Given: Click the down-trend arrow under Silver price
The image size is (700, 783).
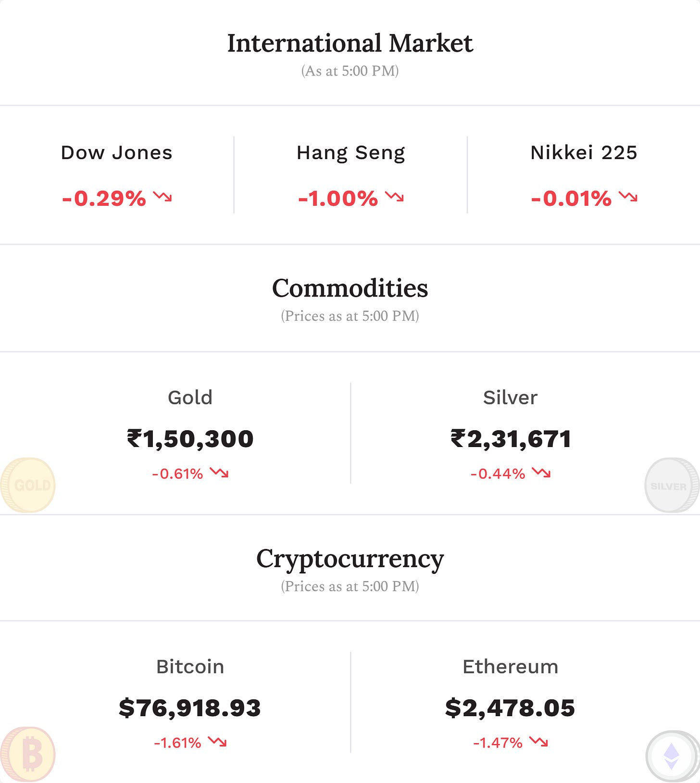Looking at the screenshot, I should [x=541, y=473].
